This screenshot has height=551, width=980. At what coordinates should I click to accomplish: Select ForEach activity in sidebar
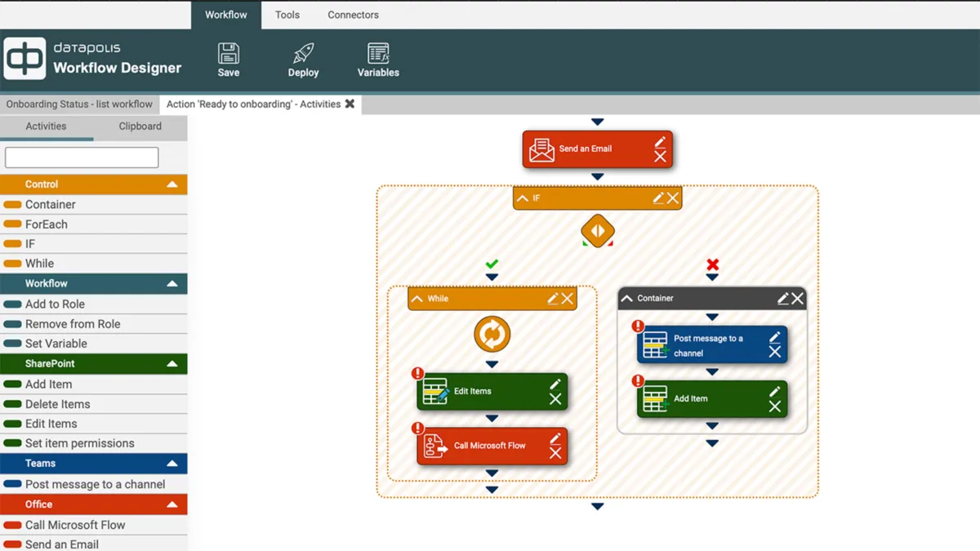(93, 224)
